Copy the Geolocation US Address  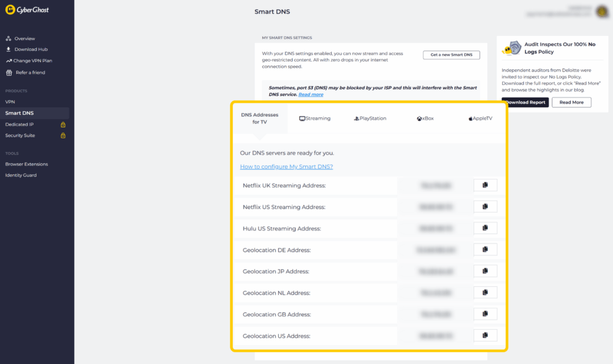[485, 336]
